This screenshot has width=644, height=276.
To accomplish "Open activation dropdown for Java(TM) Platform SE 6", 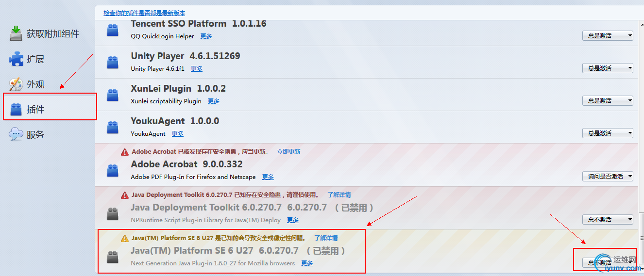I will pyautogui.click(x=608, y=262).
